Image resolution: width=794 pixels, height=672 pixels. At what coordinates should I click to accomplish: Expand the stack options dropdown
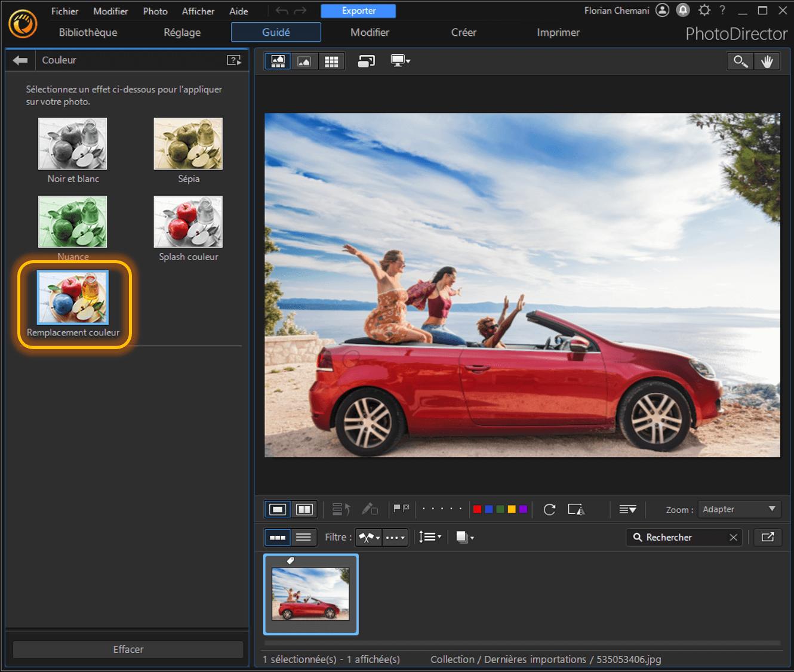(464, 537)
